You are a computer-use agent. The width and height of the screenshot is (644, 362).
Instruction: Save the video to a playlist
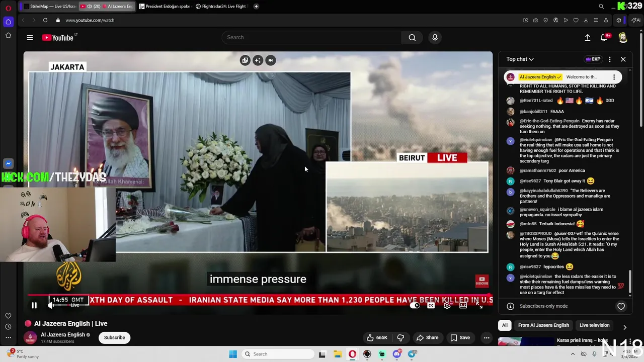pos(460,337)
